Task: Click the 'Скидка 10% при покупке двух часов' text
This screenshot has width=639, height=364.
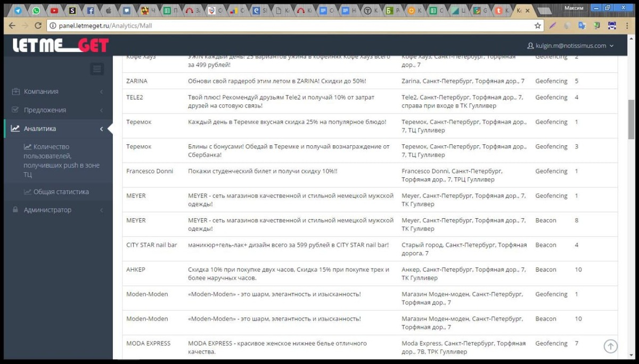Action: pyautogui.click(x=289, y=274)
